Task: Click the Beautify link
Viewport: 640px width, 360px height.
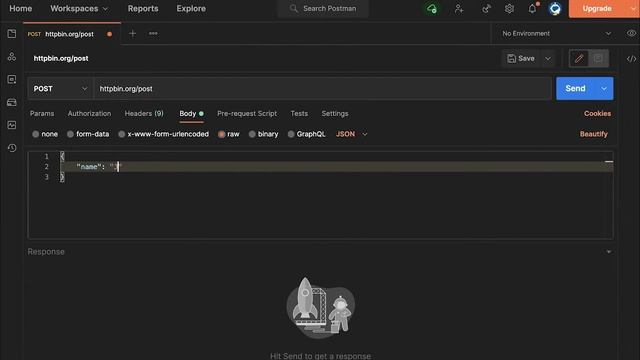Action: (593, 134)
